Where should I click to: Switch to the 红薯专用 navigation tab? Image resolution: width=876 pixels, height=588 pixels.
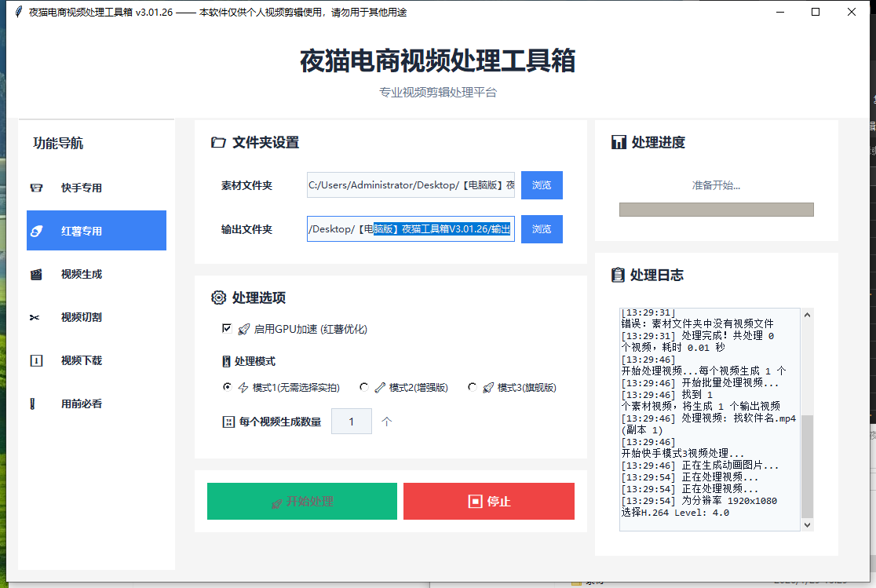point(96,230)
